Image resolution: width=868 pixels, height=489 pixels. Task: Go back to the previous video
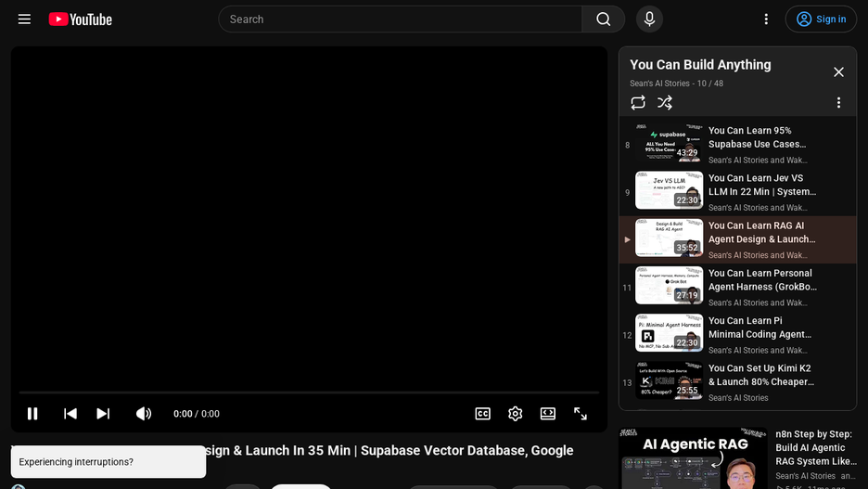click(x=70, y=414)
